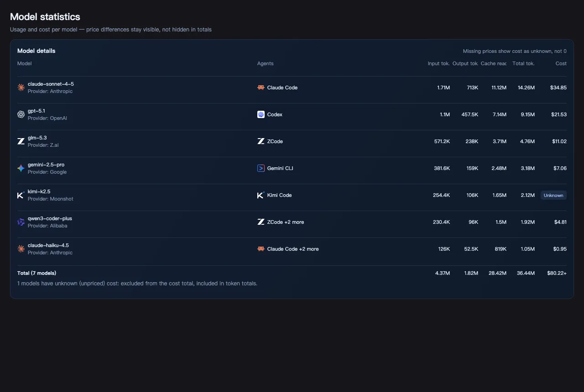Click the Claude Code agent icon in sonnet row
This screenshot has height=392, width=584.
pyautogui.click(x=261, y=88)
